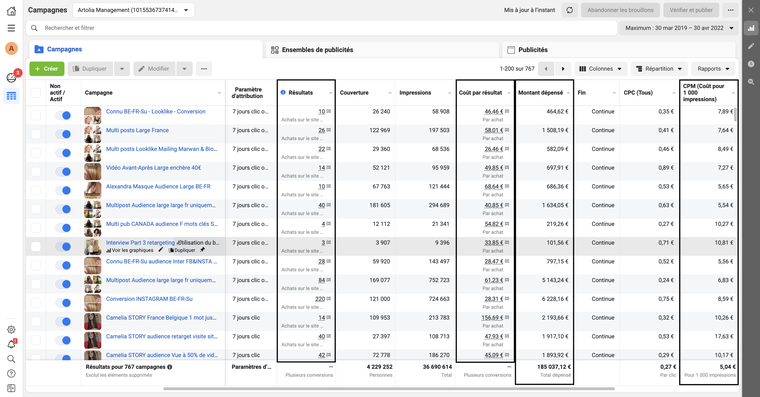Screen dimensions: 760x397
Task: Check the select-all checkbox in table header
Action: tap(36, 93)
